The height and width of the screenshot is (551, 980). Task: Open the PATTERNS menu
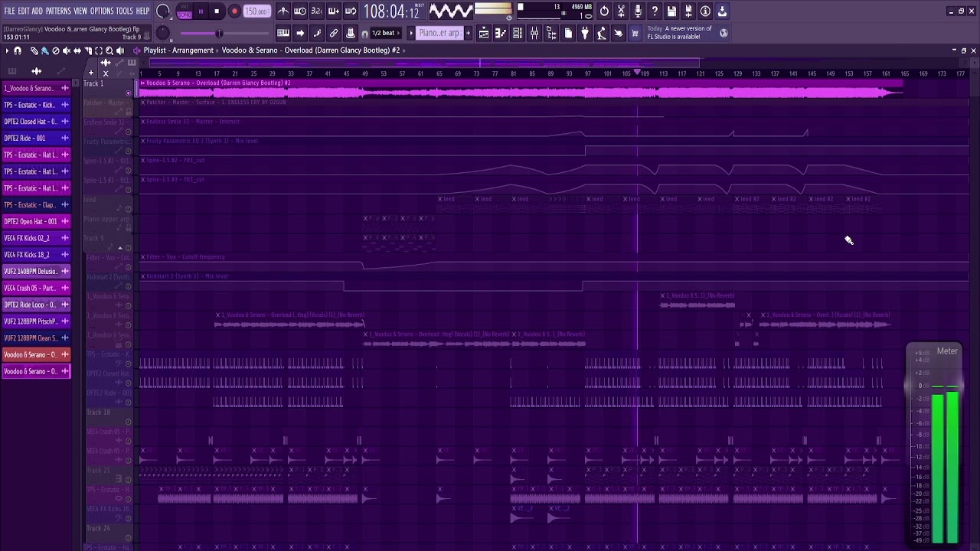58,11
